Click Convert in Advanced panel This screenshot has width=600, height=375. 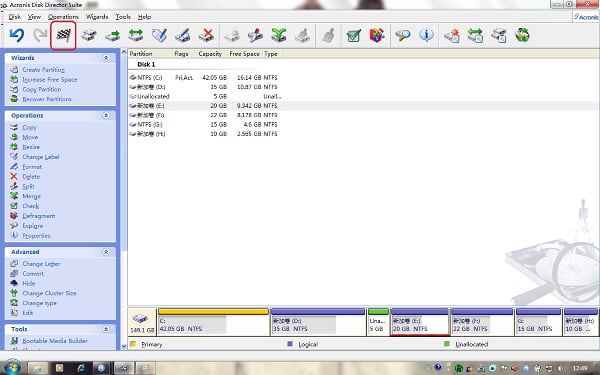(33, 274)
